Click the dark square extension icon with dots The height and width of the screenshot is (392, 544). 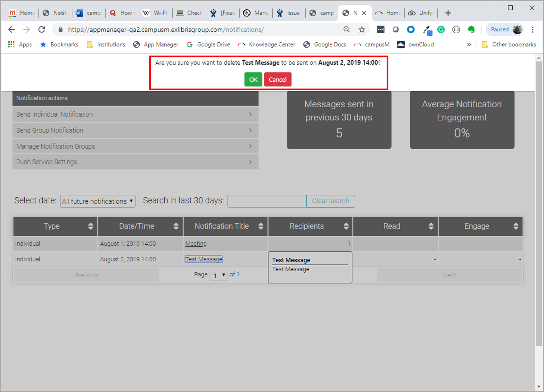[380, 30]
